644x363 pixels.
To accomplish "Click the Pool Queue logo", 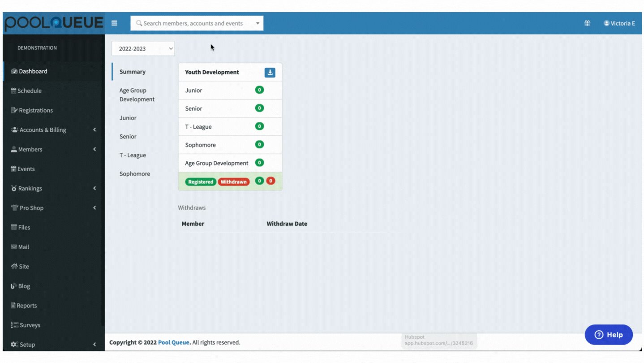I will tap(54, 23).
